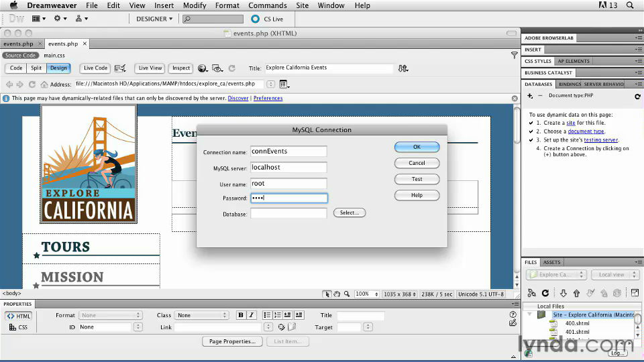Click the Get Files down arrow icon
The height and width of the screenshot is (362, 644).
click(x=563, y=293)
